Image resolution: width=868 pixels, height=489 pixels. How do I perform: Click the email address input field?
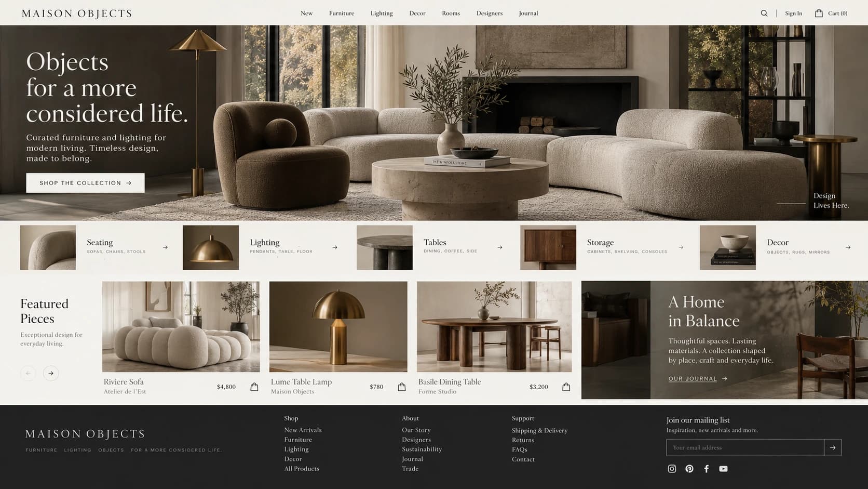[x=745, y=447]
